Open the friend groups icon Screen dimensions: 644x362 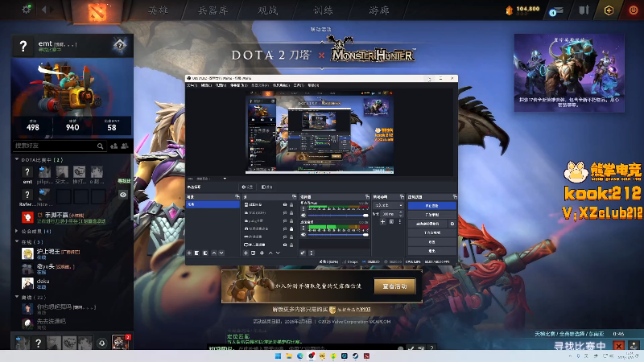click(x=125, y=146)
